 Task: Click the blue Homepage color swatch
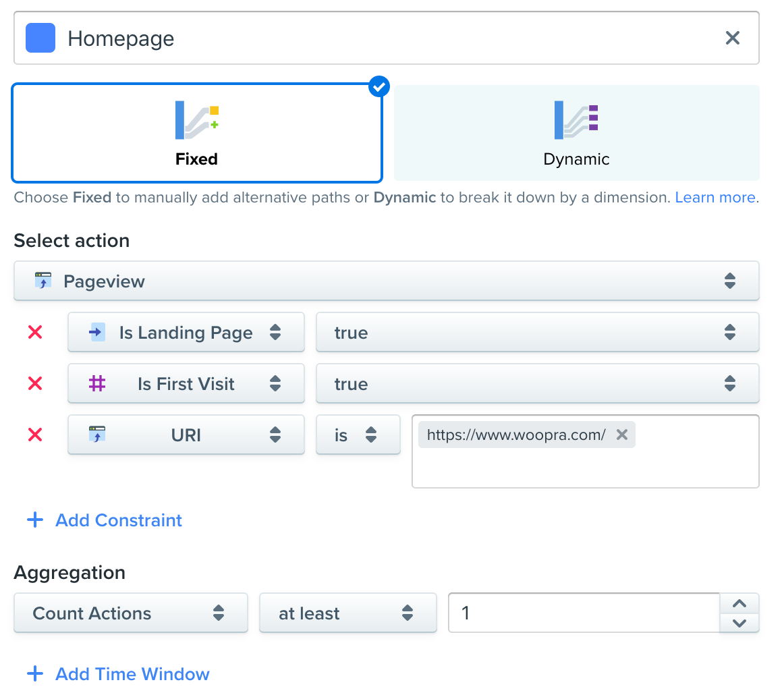40,38
